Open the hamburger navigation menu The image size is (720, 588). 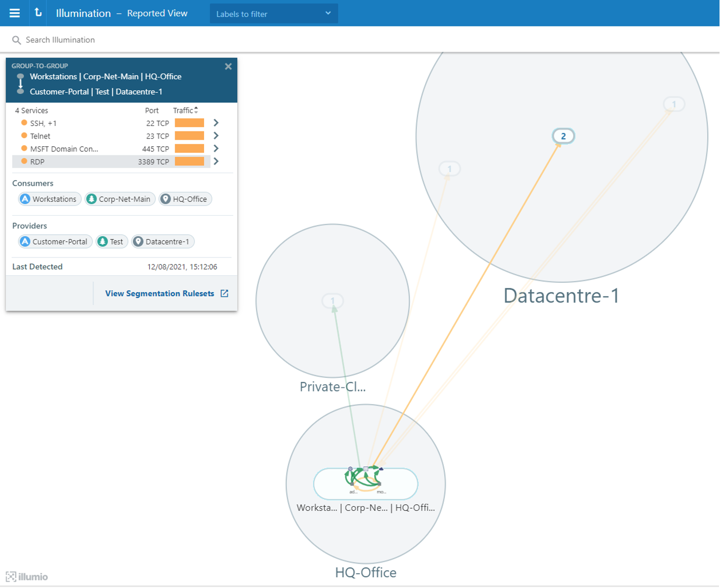(15, 13)
